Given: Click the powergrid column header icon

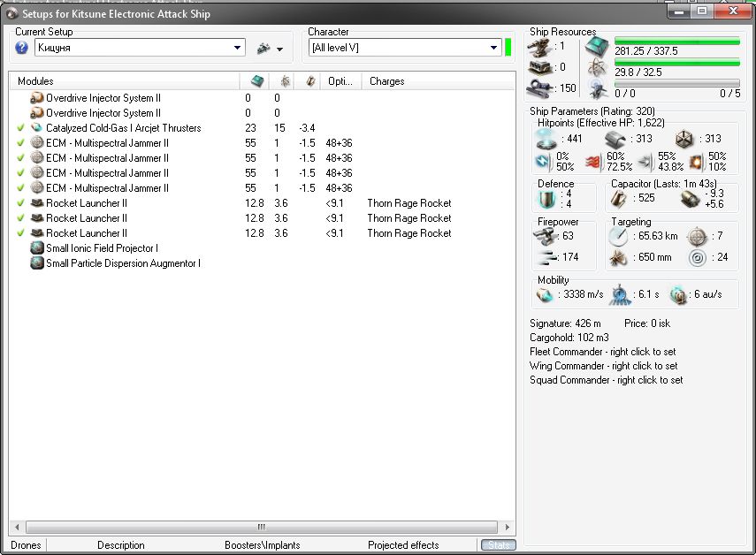Looking at the screenshot, I should point(286,81).
